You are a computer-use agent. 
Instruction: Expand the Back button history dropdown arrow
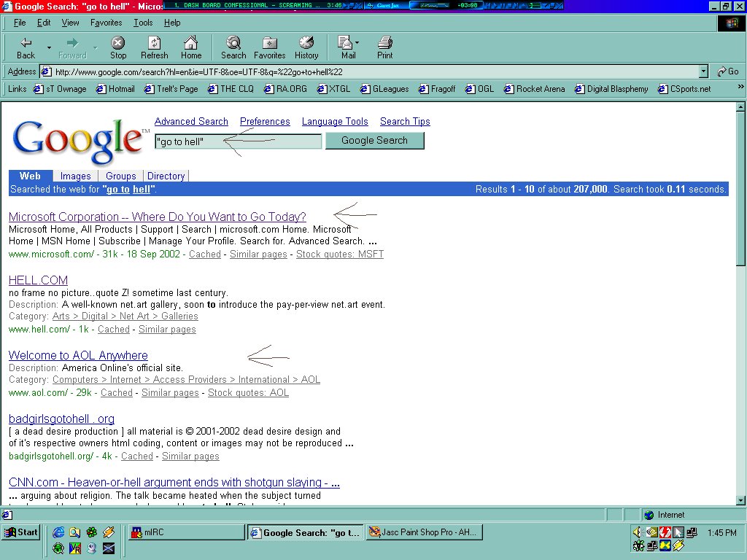[x=49, y=47]
